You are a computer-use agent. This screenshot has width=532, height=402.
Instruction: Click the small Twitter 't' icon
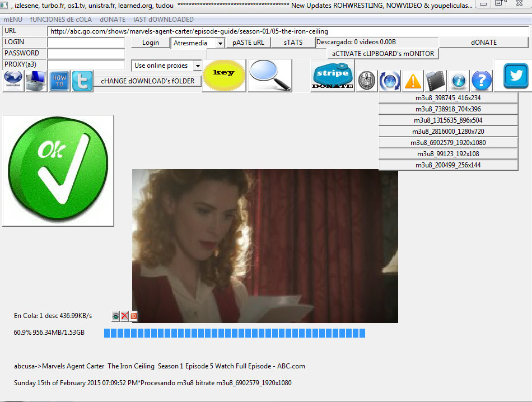pos(82,81)
